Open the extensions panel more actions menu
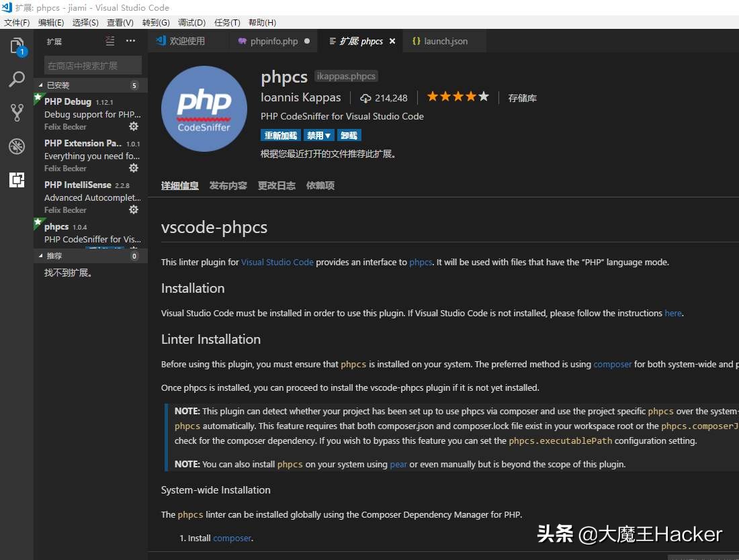Screen dimensions: 739x560 click(x=130, y=41)
